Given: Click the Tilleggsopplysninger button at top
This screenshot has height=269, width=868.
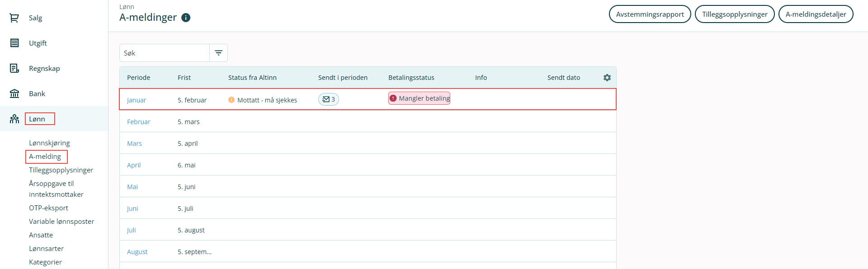Looking at the screenshot, I should coord(735,14).
